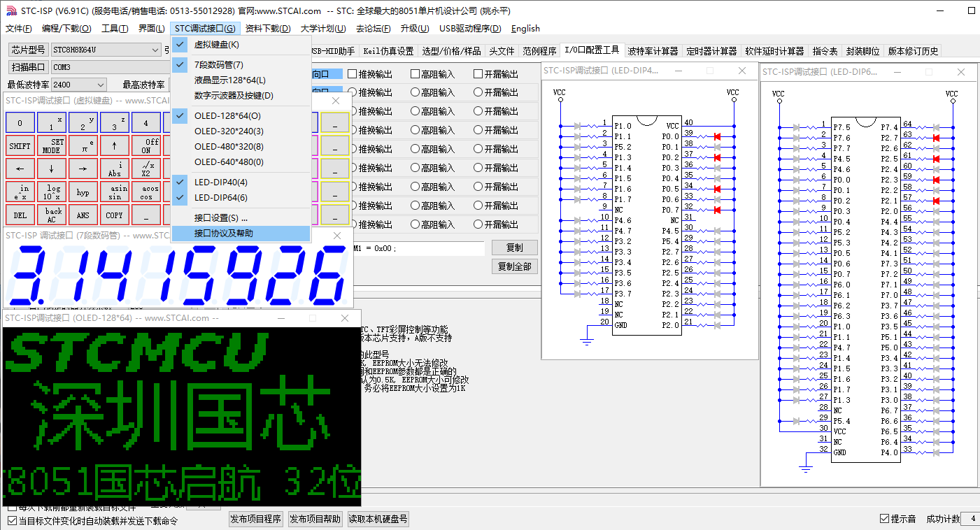This screenshot has height=530, width=980.
Task: Click the code field containing M1 = 0x00;
Action: click(418, 249)
